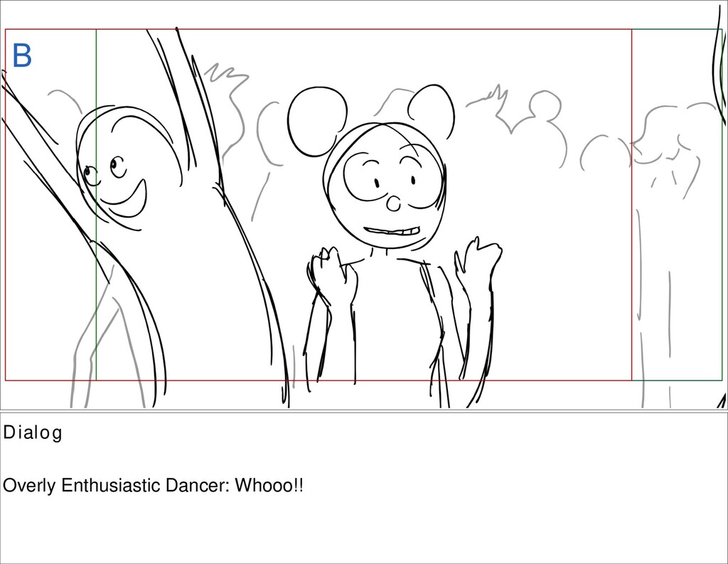The image size is (728, 564).
Task: Click the 'Overly Enthusiastic Dancer: Whooo!!' dialog line
Action: (154, 486)
